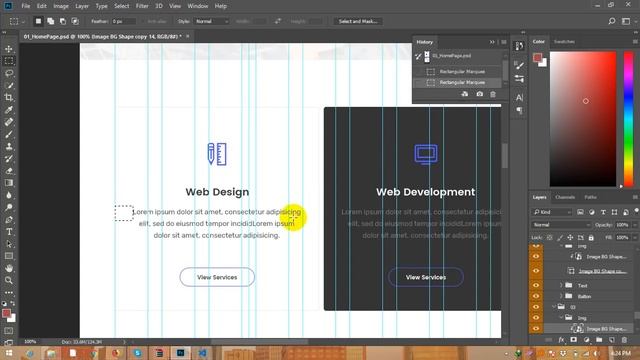Screen dimensions: 640x360
Task: Switch to the Paths tab
Action: [591, 197]
